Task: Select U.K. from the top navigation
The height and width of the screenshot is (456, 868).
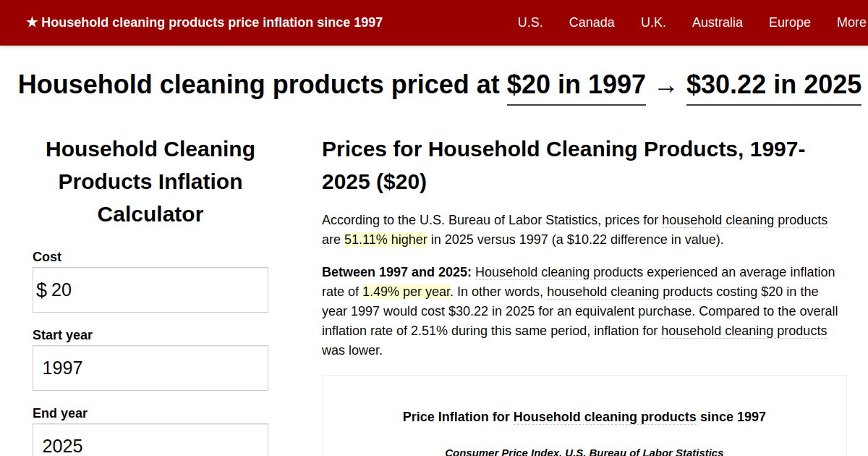Action: click(653, 22)
